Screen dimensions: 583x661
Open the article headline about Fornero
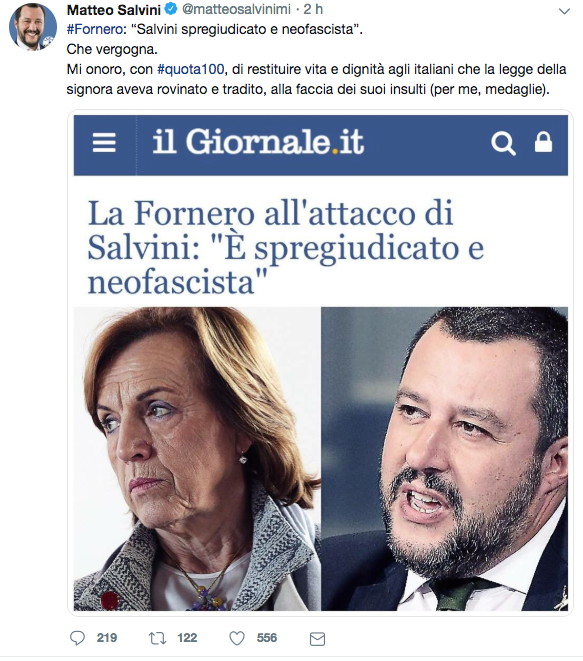tap(285, 248)
